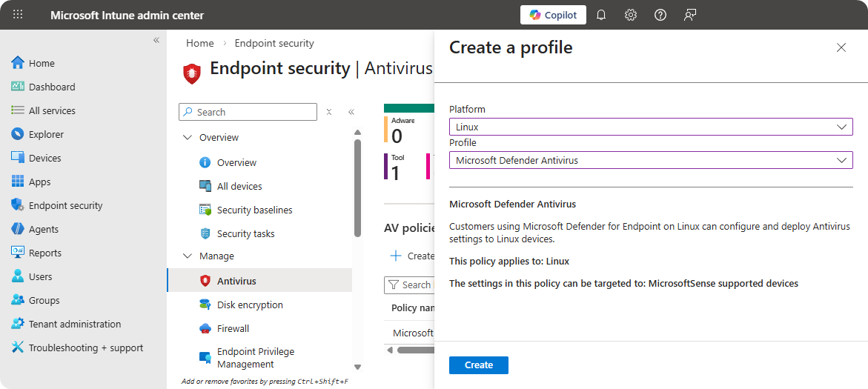
Task: Click the Home breadcrumb link
Action: coord(200,43)
